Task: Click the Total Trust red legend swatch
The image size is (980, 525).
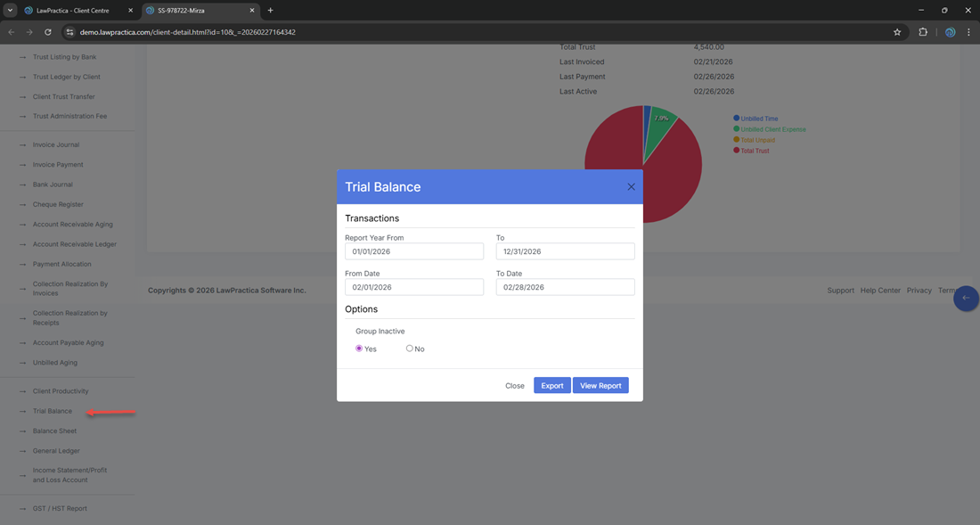Action: pos(737,151)
